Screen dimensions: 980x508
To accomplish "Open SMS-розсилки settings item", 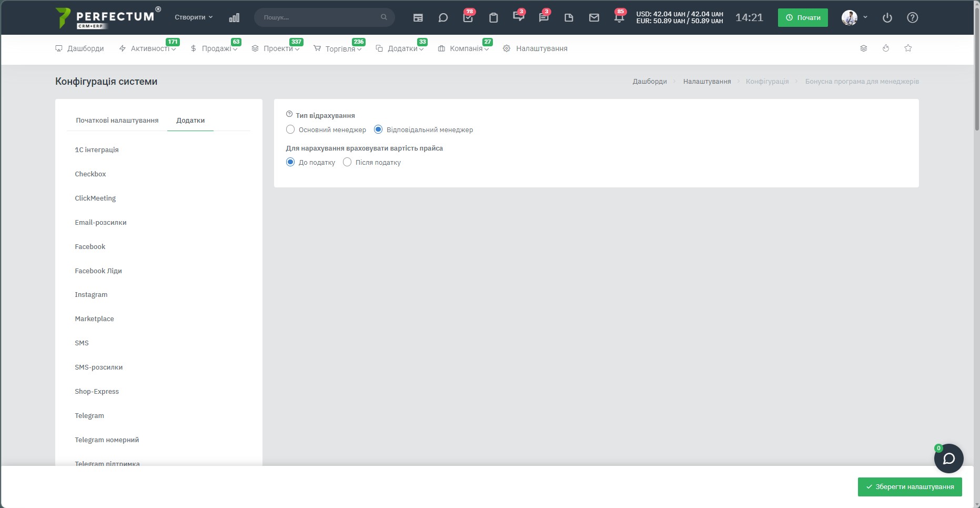I will (x=99, y=367).
